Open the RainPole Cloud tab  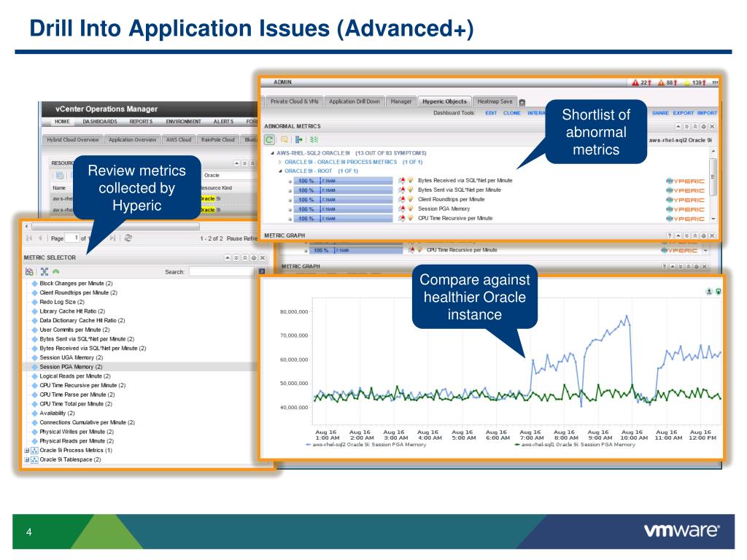[x=217, y=140]
